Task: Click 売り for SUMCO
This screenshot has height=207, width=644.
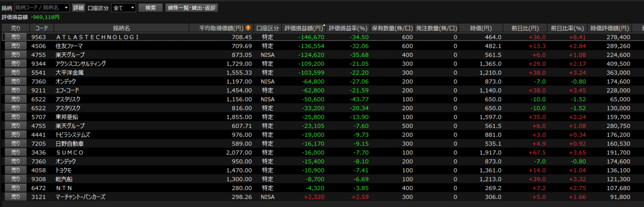Action: pyautogui.click(x=16, y=153)
